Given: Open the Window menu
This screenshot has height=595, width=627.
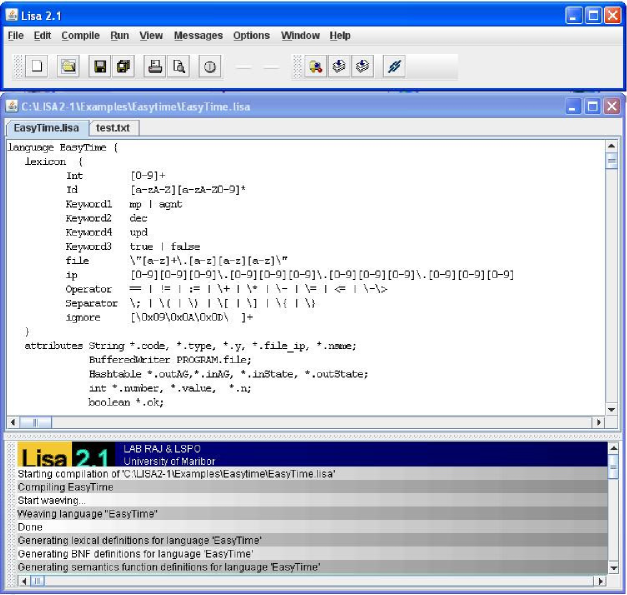Looking at the screenshot, I should [300, 35].
